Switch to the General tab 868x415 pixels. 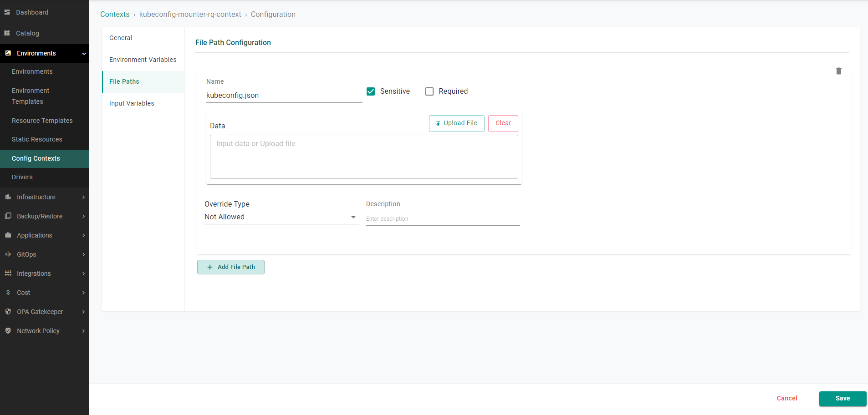(143, 38)
